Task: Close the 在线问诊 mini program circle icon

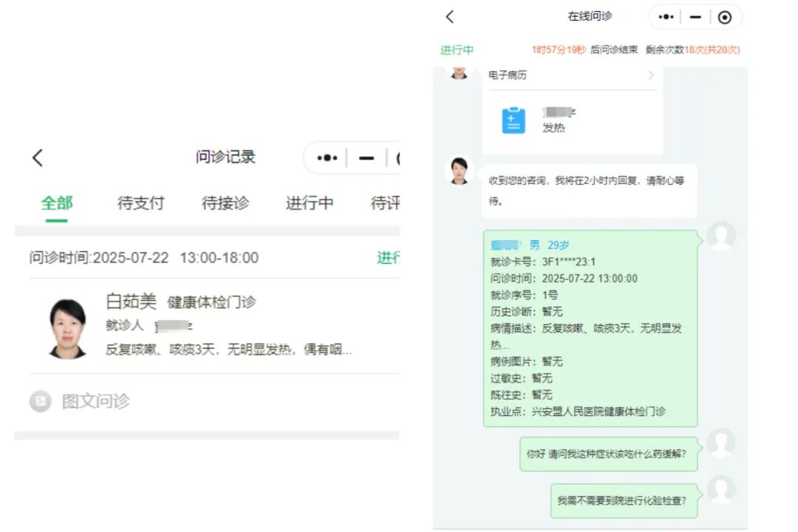Action: (x=725, y=17)
